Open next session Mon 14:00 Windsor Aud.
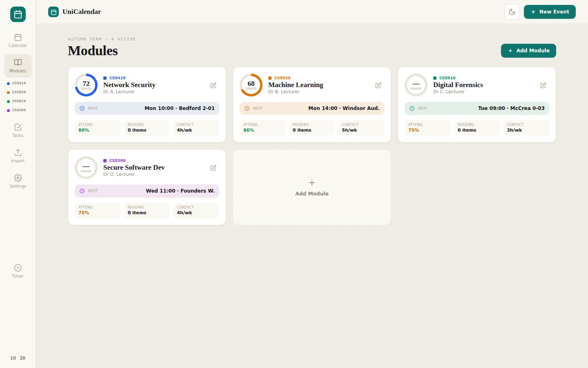This screenshot has height=368, width=588. [312, 108]
